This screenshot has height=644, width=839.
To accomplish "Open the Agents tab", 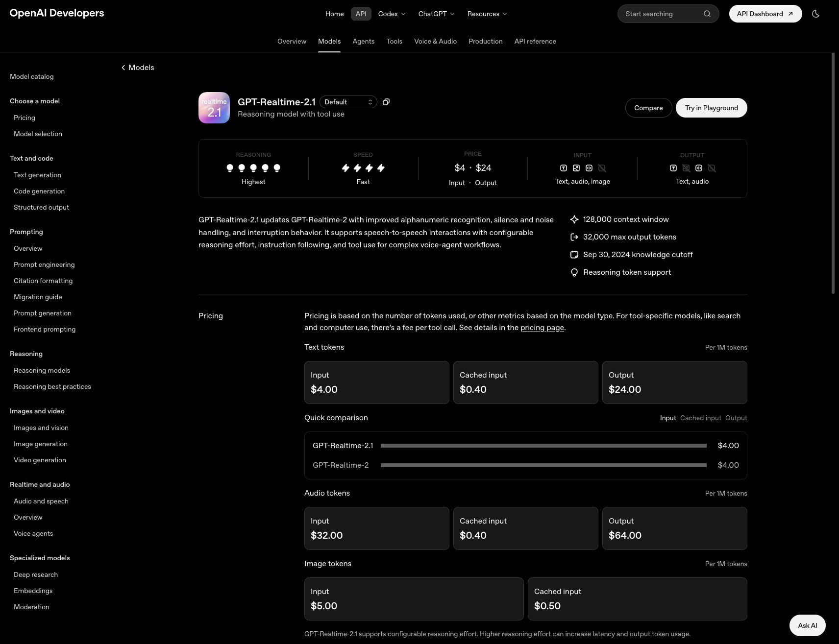I will tap(364, 41).
